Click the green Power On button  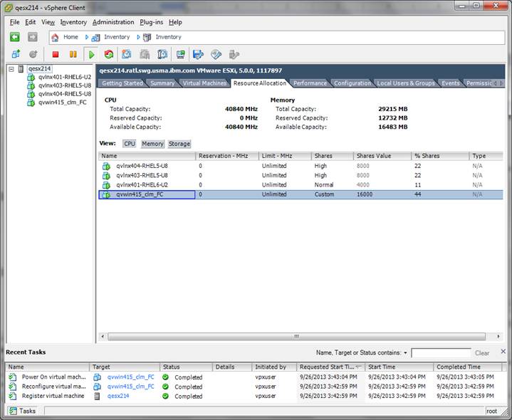pyautogui.click(x=91, y=54)
